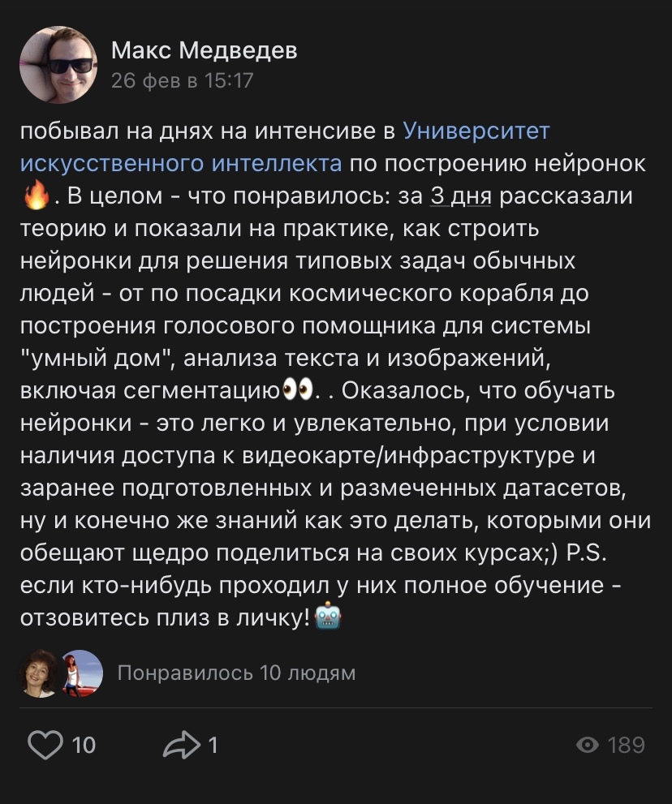Open Макс Медведев's profile name

[x=205, y=50]
